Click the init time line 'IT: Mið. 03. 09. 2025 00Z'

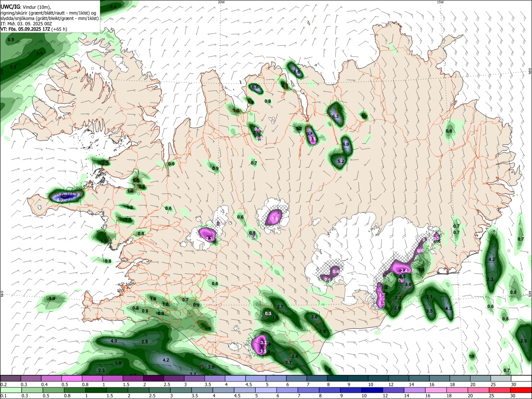coord(27,24)
